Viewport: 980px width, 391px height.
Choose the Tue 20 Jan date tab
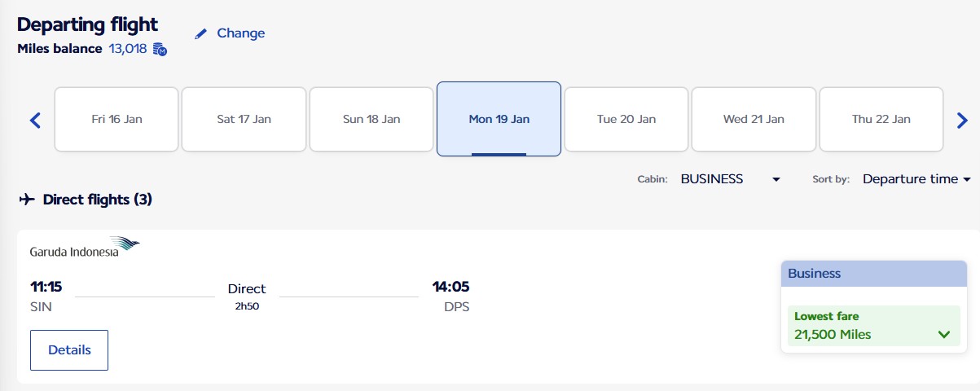(626, 119)
